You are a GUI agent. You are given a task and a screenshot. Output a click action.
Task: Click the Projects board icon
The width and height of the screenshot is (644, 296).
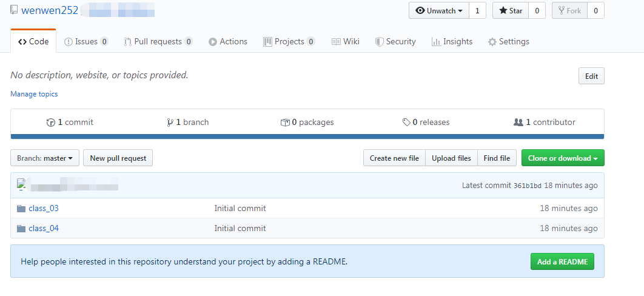tap(268, 42)
